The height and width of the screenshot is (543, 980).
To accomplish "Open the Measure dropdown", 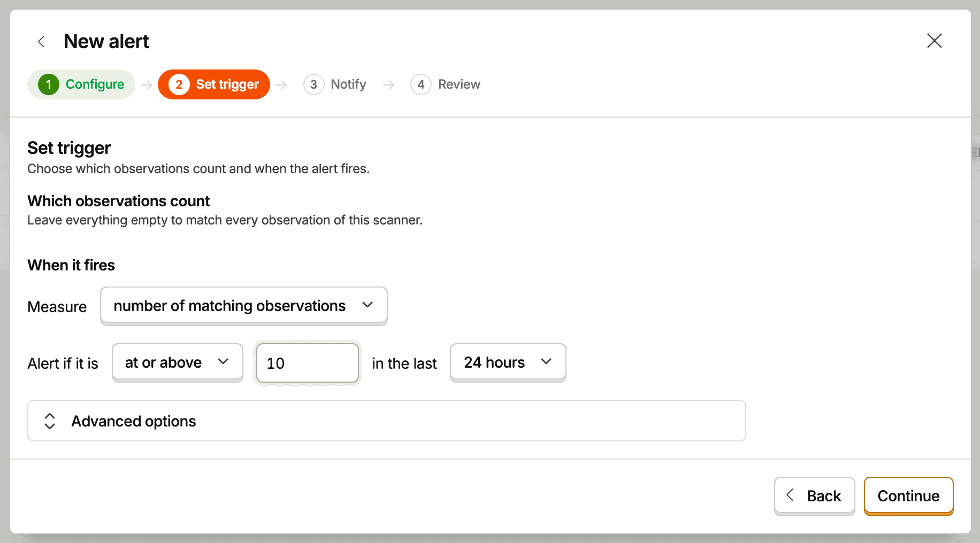I will pyautogui.click(x=244, y=306).
